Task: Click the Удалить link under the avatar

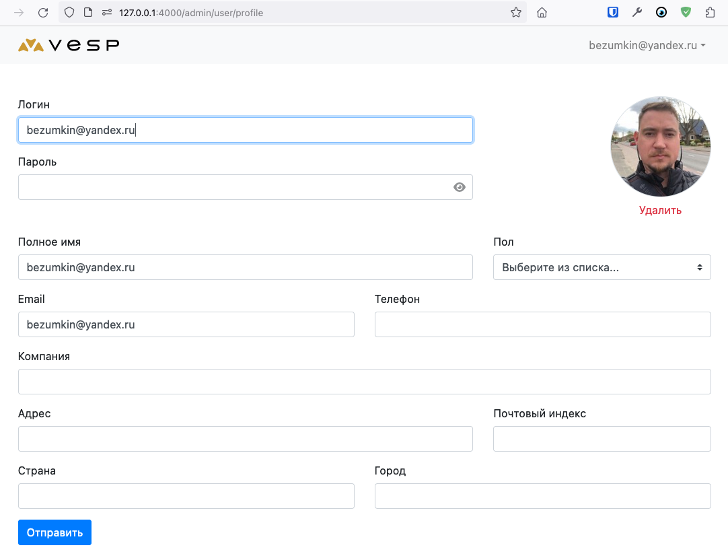Action: 660,210
